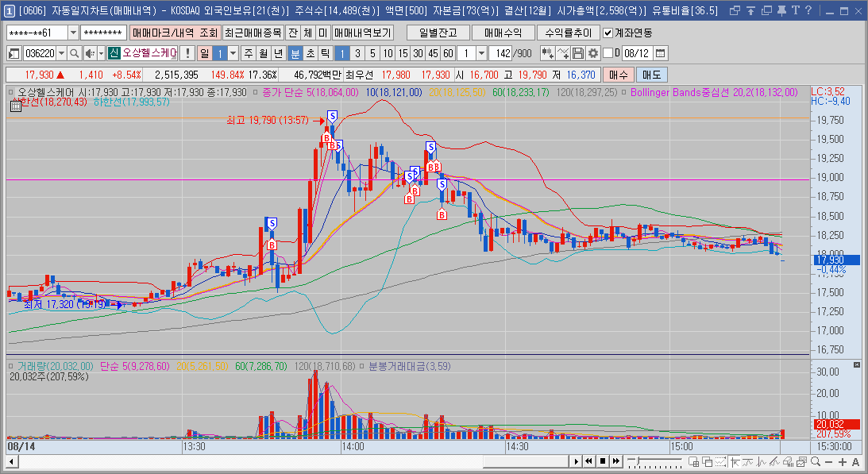This screenshot has height=474, width=868.
Task: Click the 수익률추이 button
Action: 568,33
